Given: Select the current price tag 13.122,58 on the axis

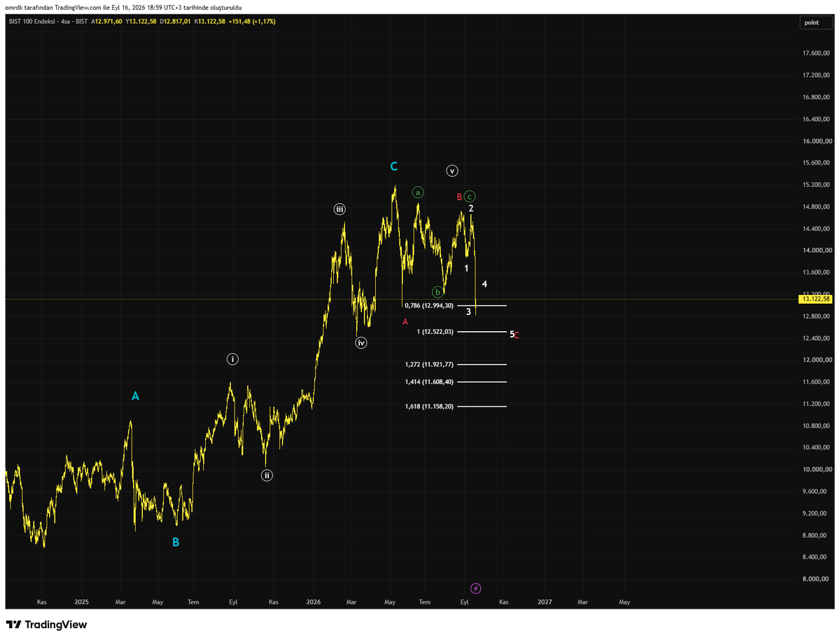Looking at the screenshot, I should (x=815, y=299).
